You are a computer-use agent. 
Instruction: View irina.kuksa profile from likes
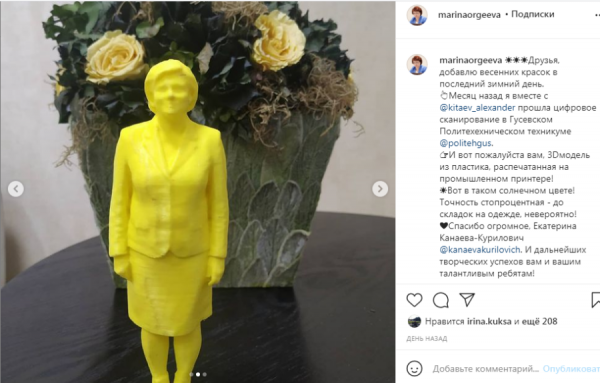(489, 321)
